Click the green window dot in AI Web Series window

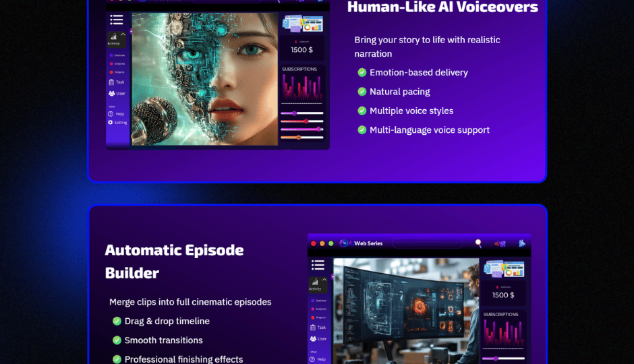tap(331, 243)
